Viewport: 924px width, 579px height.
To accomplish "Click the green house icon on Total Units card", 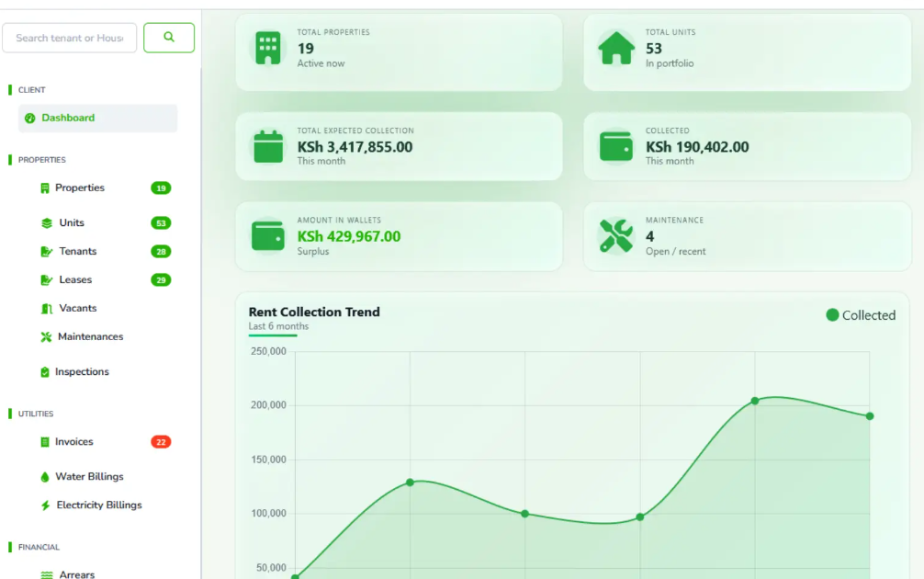I will (616, 48).
